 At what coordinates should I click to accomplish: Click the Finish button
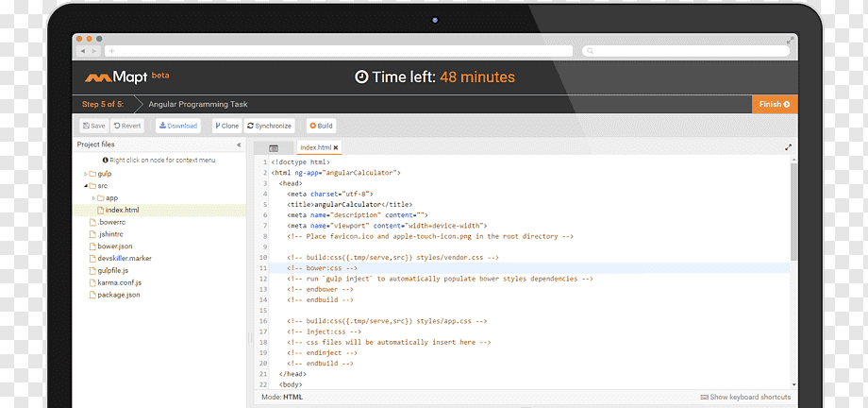[x=775, y=104]
